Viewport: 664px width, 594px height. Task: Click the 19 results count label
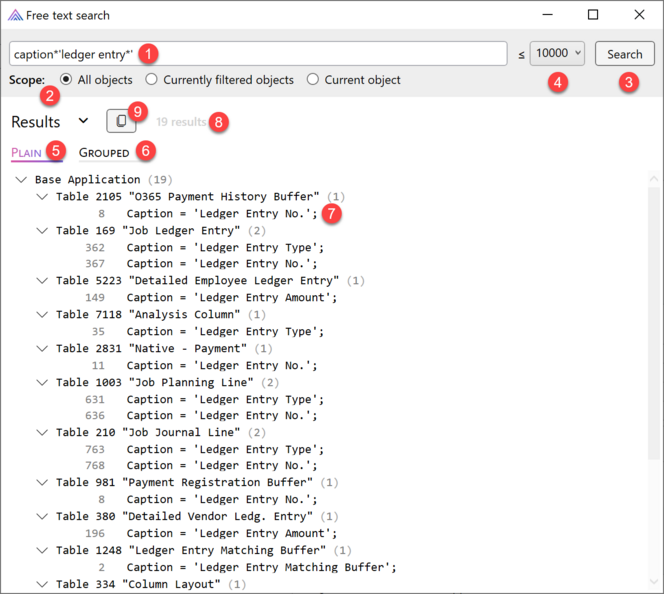(181, 122)
